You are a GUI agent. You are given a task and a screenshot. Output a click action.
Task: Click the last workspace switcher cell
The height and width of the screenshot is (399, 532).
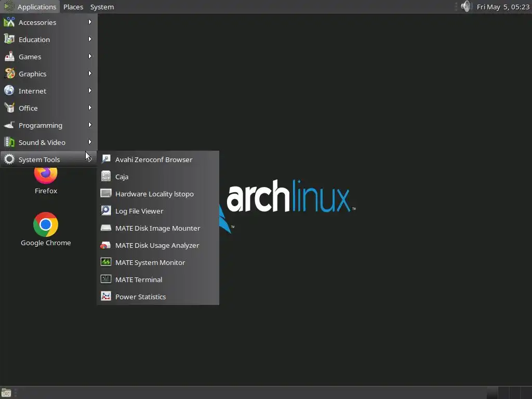point(526,393)
